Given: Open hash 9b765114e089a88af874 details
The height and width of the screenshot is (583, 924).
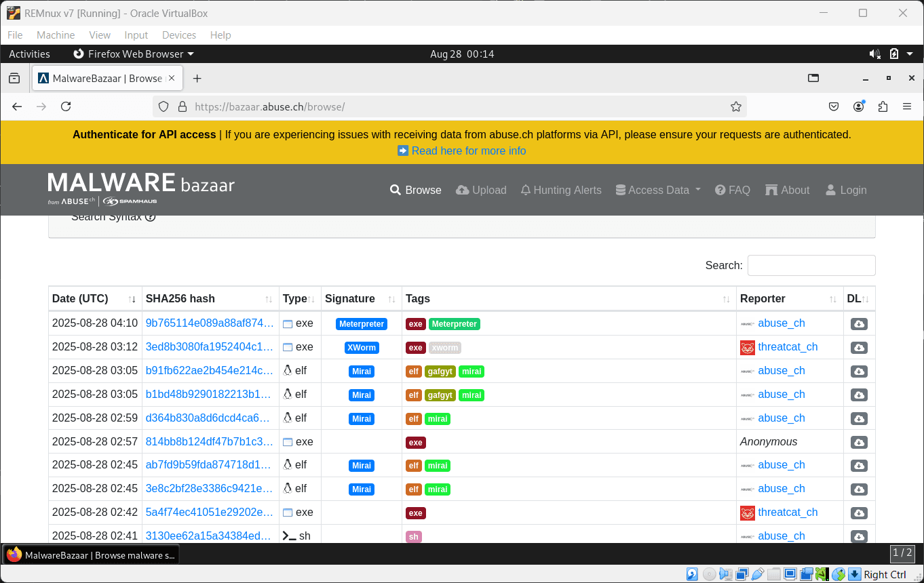Looking at the screenshot, I should coord(210,323).
